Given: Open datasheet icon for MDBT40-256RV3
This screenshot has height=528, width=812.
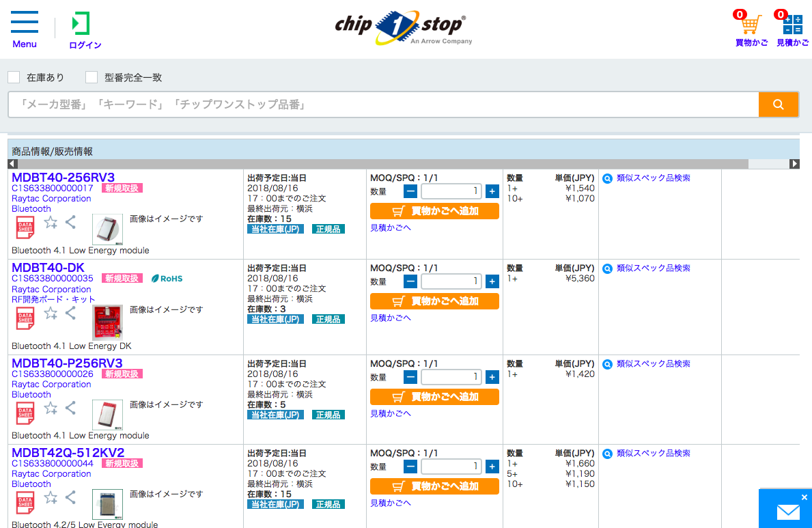Looking at the screenshot, I should [x=25, y=227].
